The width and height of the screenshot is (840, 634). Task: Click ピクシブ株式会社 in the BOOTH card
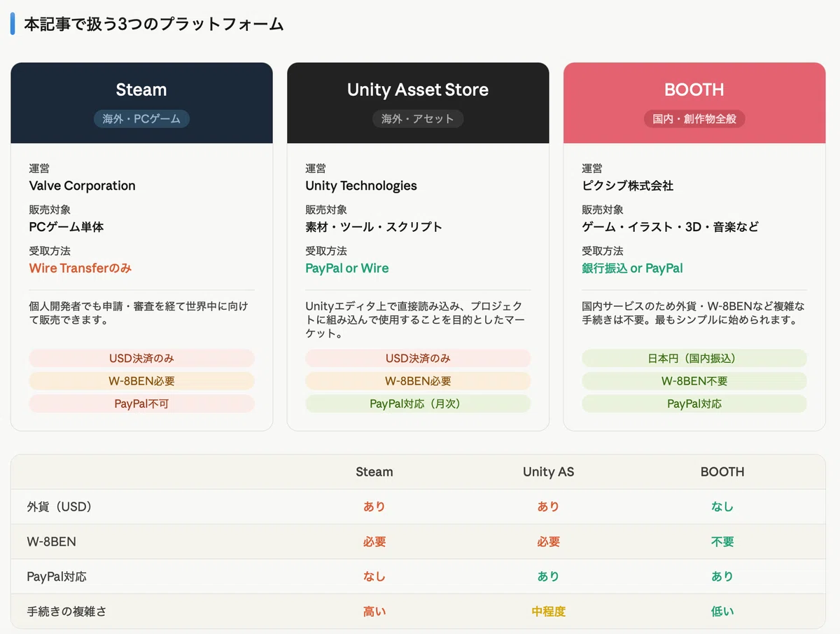pyautogui.click(x=628, y=186)
